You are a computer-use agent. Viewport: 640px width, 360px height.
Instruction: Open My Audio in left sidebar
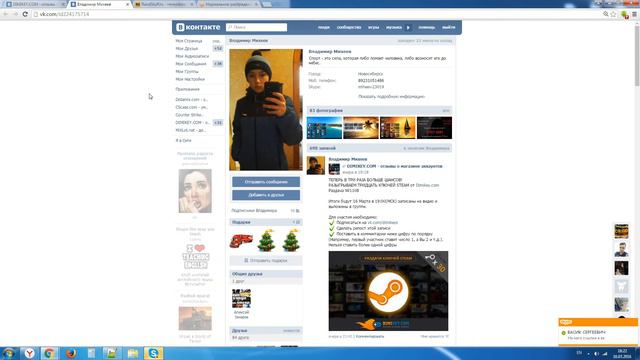click(x=192, y=56)
